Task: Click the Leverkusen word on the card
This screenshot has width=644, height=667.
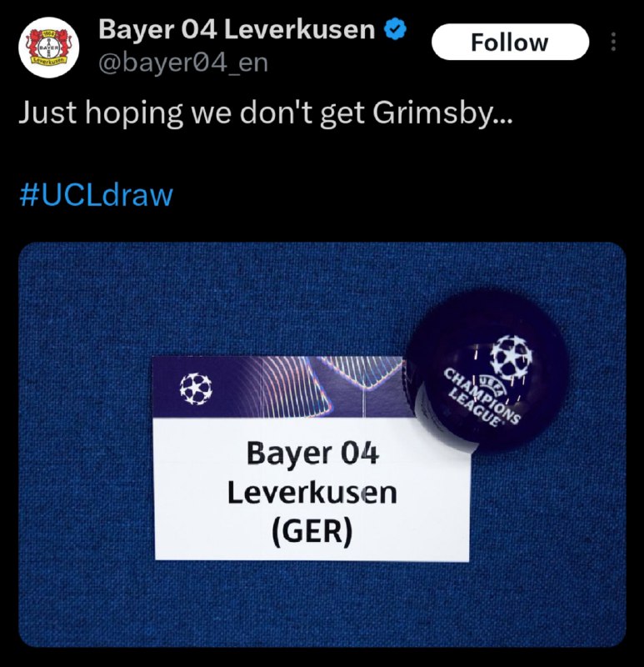Action: (x=312, y=493)
